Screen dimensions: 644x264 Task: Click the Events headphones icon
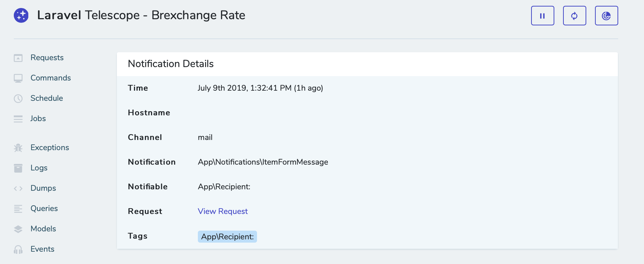(18, 249)
